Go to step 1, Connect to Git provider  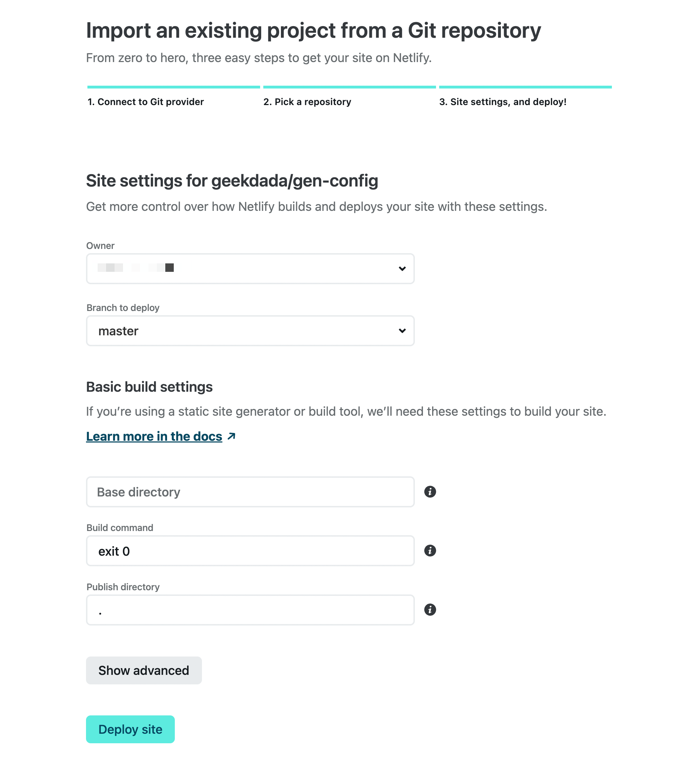pos(146,102)
